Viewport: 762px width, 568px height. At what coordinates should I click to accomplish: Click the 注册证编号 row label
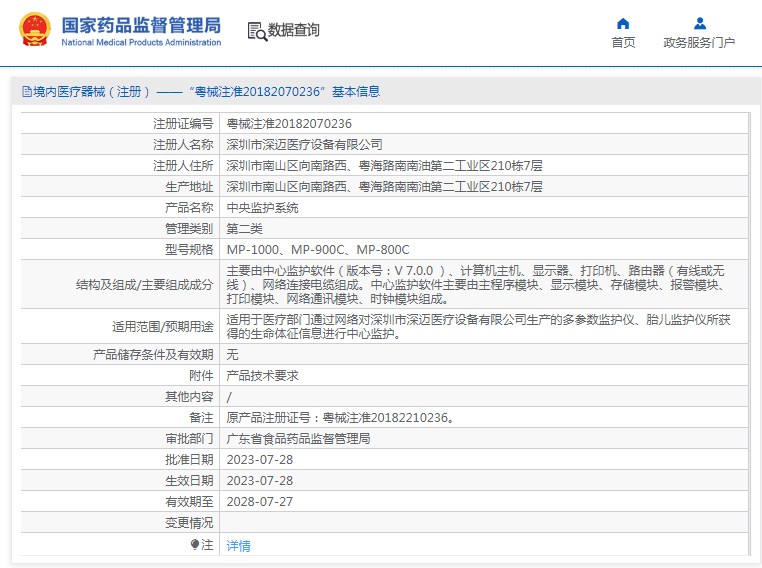point(183,124)
